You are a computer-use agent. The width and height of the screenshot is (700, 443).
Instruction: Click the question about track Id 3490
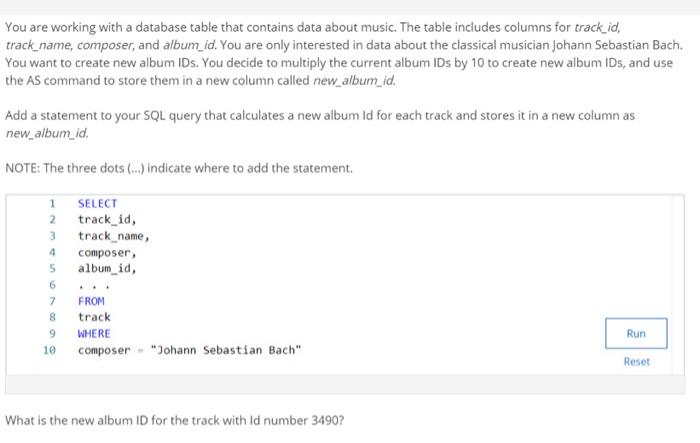click(x=175, y=420)
